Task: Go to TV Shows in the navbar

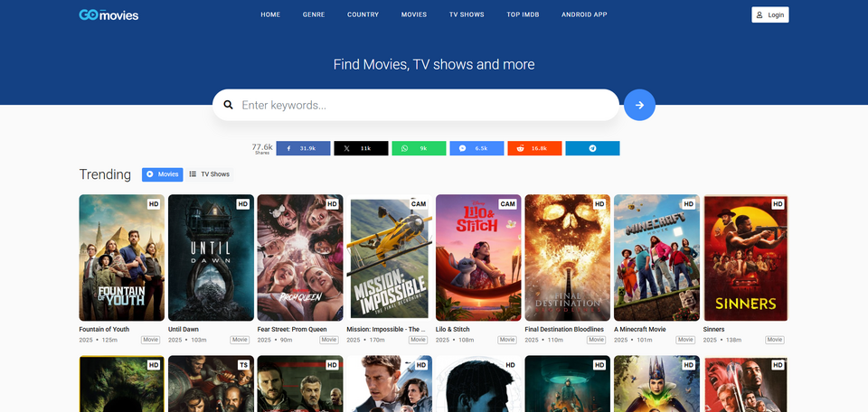Action: pos(467,15)
